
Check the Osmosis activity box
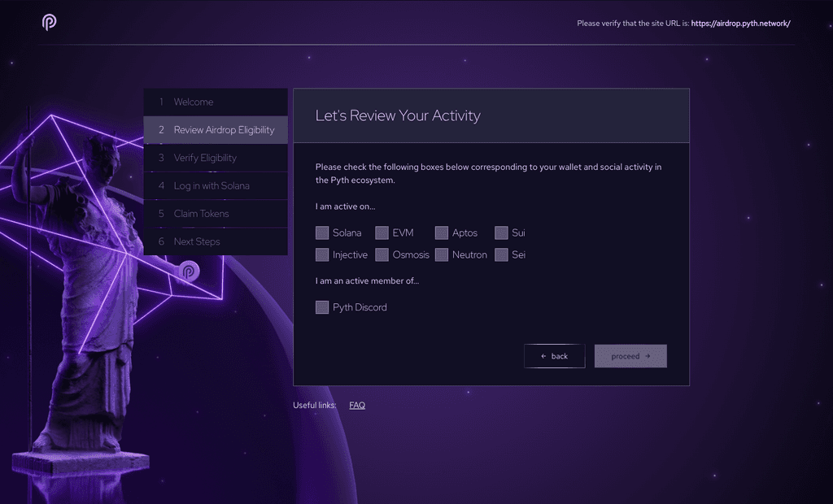(382, 254)
